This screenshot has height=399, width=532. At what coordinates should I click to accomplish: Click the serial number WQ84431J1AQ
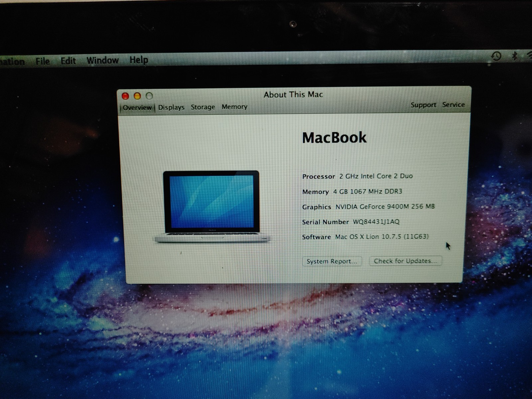click(x=376, y=222)
